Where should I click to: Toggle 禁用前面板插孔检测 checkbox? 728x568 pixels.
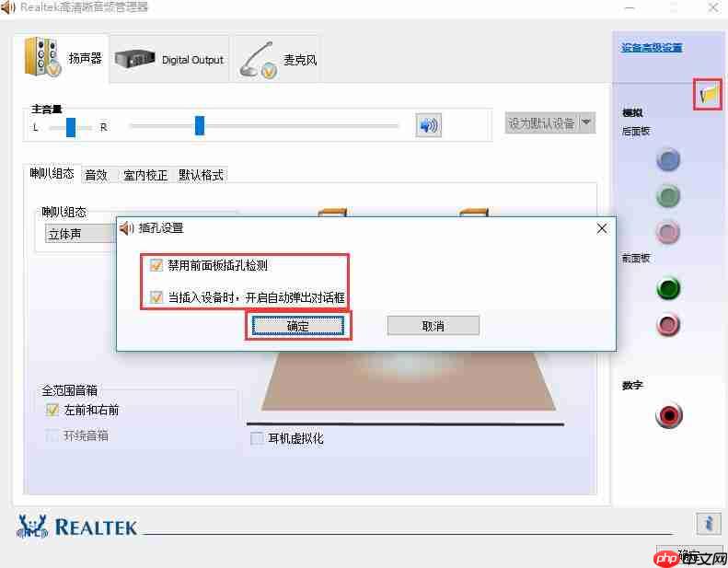pyautogui.click(x=156, y=265)
